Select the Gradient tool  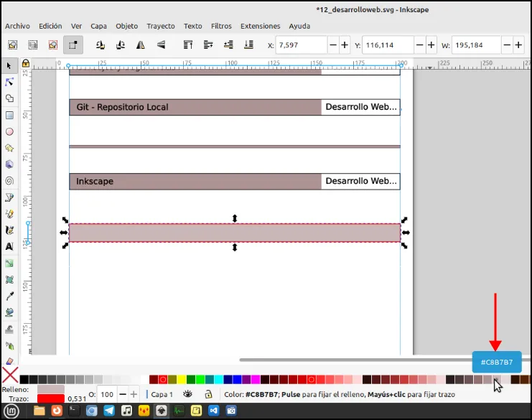click(x=9, y=263)
